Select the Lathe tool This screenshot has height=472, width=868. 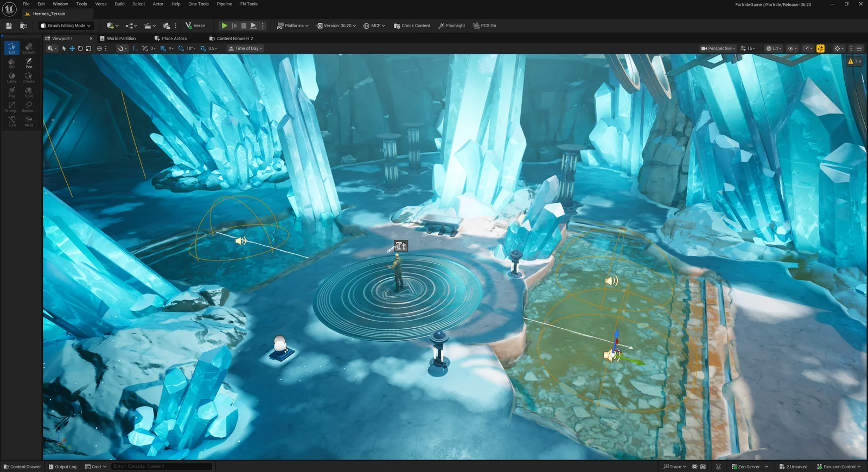(12, 78)
